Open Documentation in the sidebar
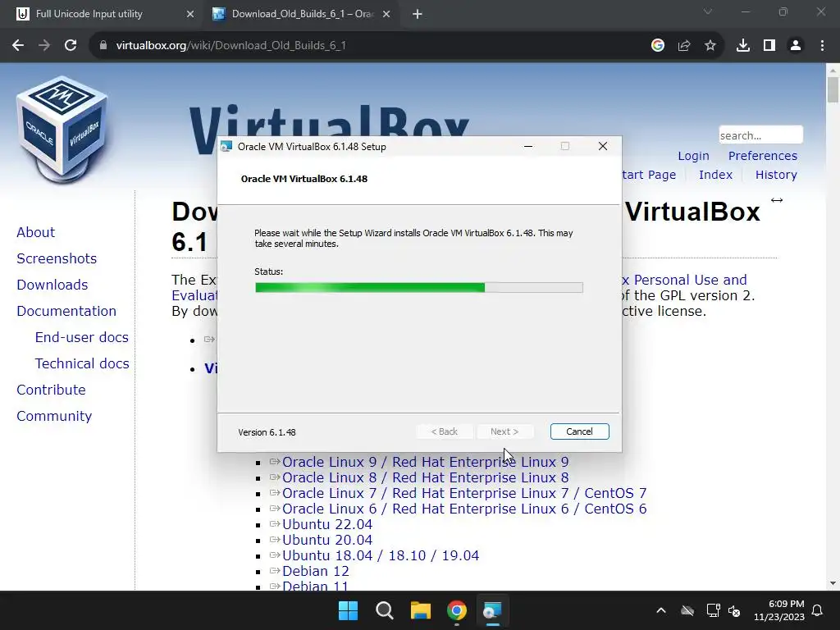 pyautogui.click(x=66, y=311)
